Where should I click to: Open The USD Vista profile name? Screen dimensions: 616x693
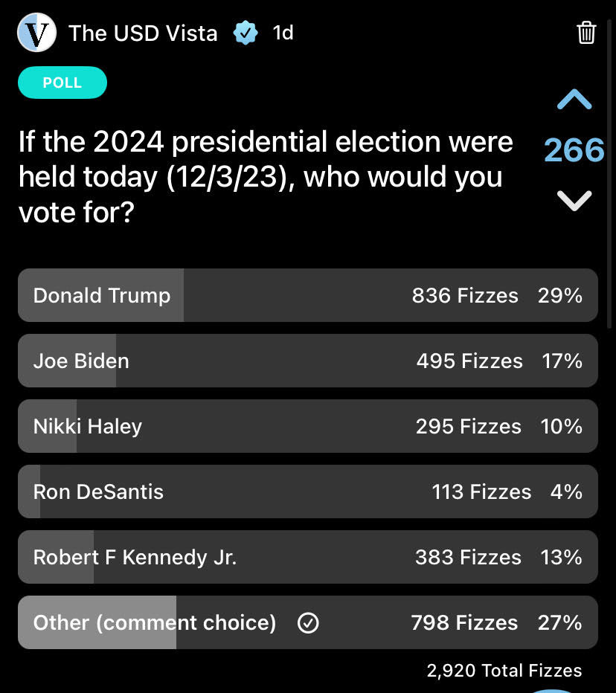143,33
